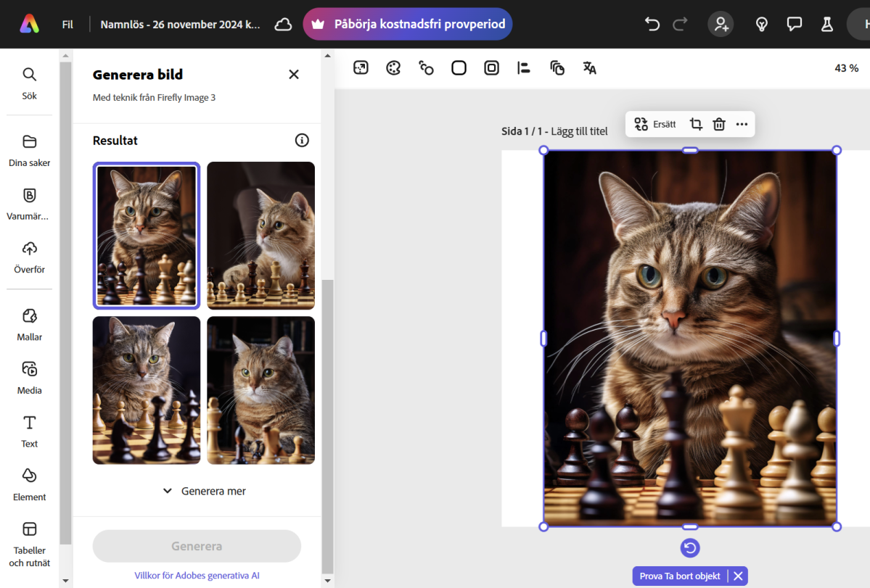Click Lägg till titel page title field
Screen dimensions: 870x588
point(579,131)
